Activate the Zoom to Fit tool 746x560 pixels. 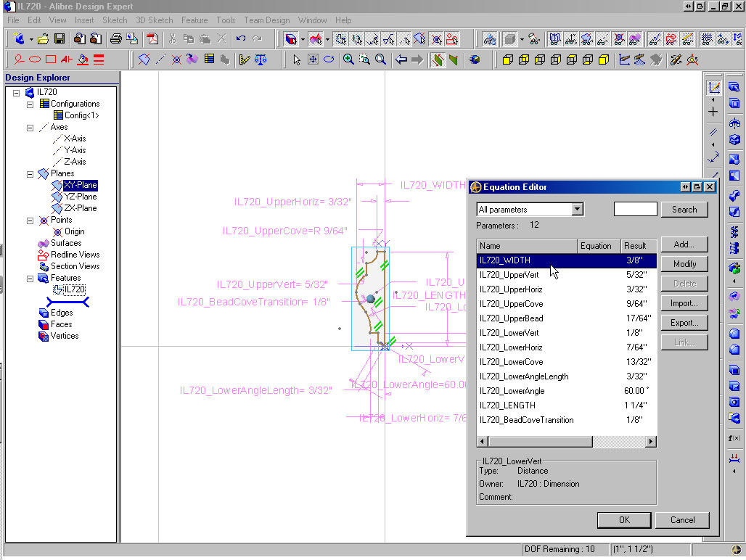(x=380, y=59)
